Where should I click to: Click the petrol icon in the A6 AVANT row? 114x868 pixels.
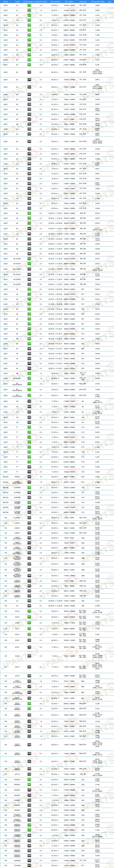(29, 378)
